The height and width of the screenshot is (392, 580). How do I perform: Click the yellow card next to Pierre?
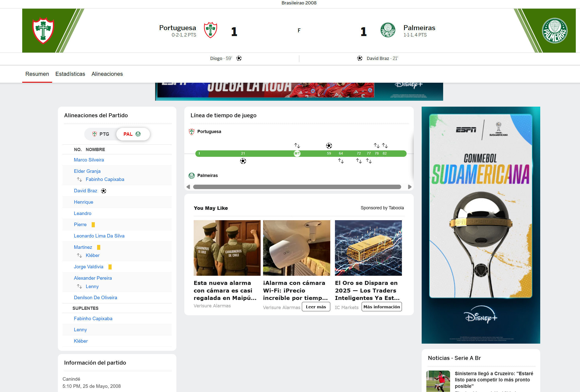(x=93, y=225)
